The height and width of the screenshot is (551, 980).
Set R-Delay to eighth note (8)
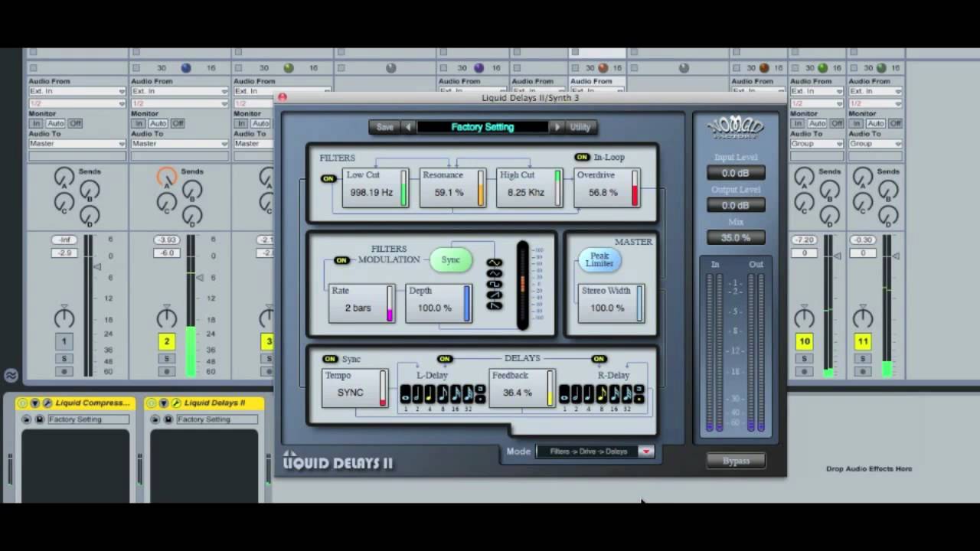click(601, 394)
